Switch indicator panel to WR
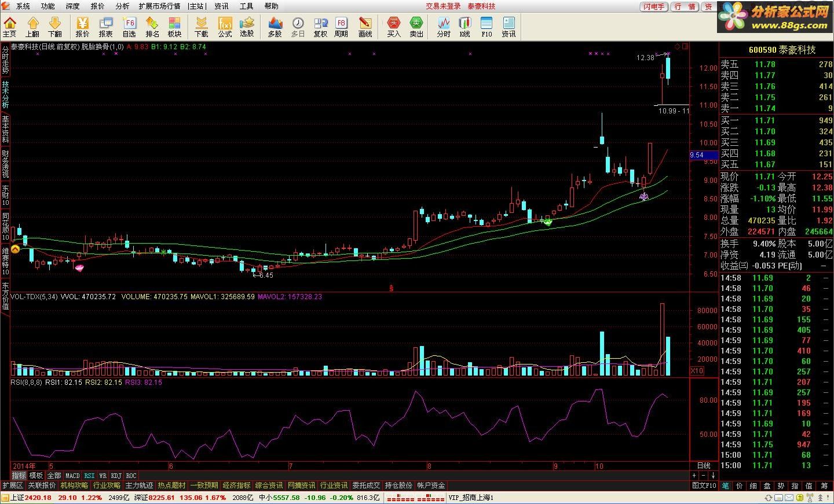 coord(103,476)
